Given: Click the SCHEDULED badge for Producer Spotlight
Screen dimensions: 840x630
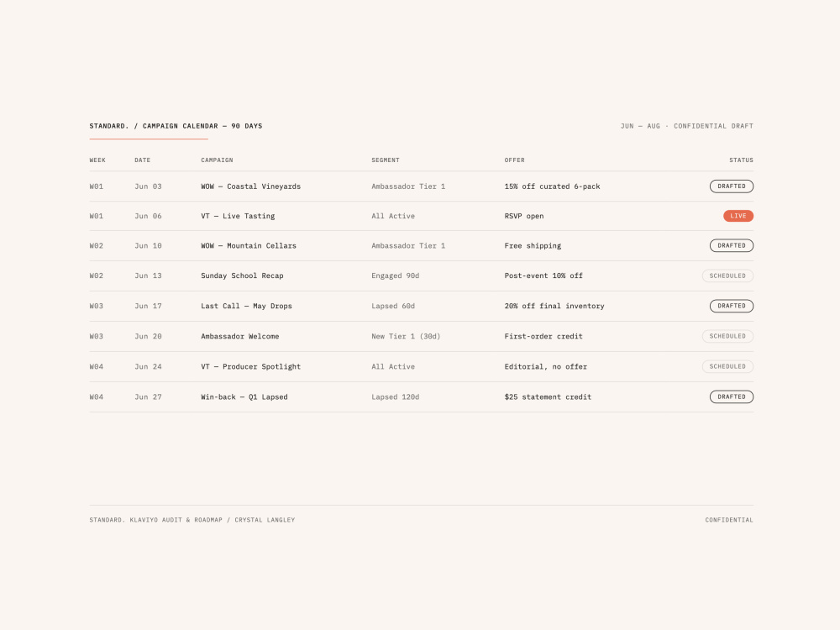Looking at the screenshot, I should tap(727, 366).
